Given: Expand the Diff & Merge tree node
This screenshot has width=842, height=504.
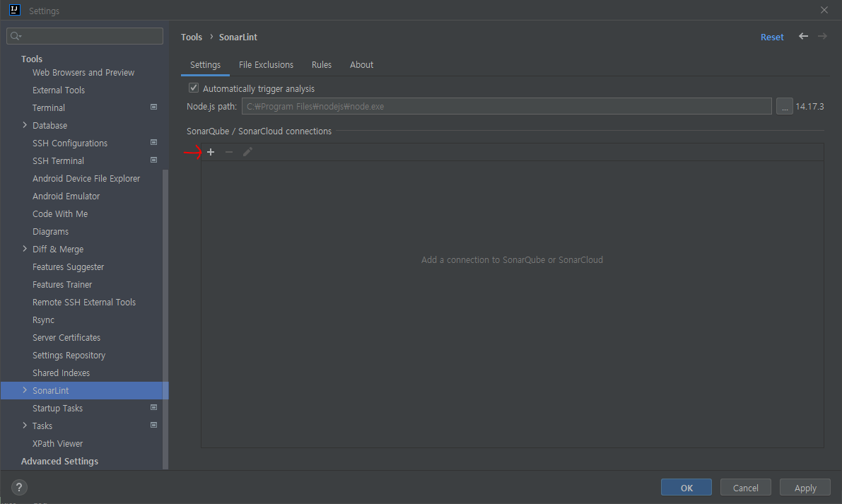Looking at the screenshot, I should (25, 249).
